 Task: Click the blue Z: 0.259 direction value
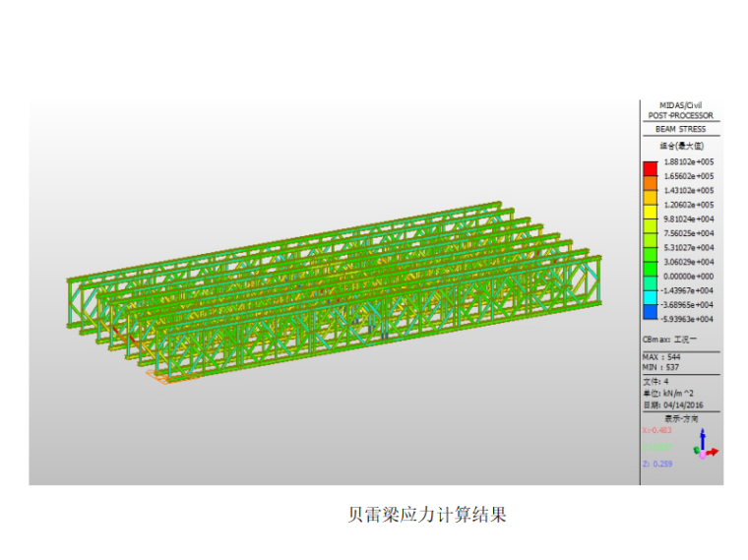click(x=657, y=464)
